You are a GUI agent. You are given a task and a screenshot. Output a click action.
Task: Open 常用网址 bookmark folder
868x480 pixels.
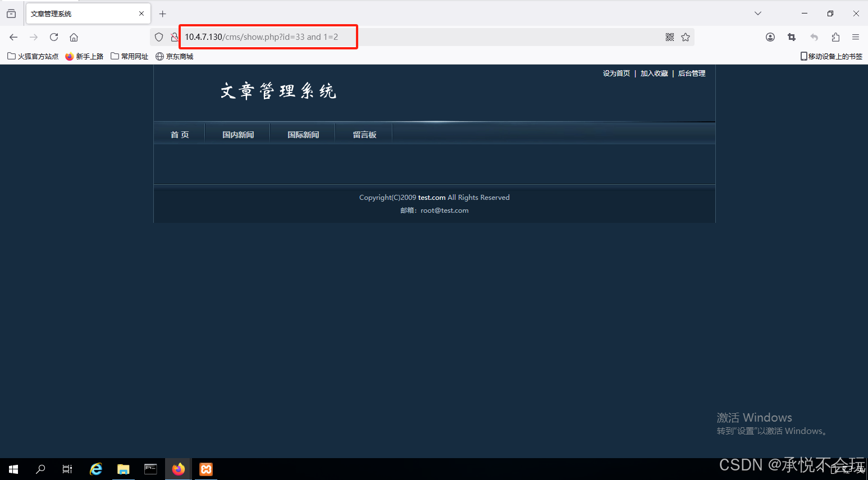click(130, 56)
